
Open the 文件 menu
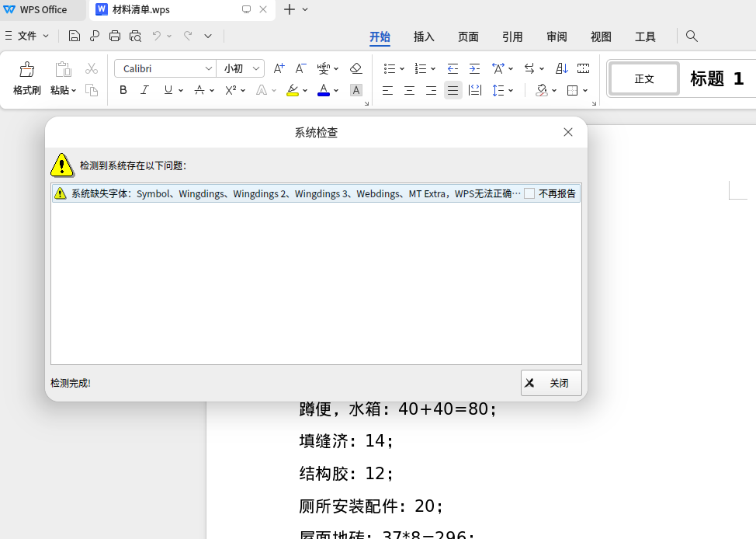(27, 37)
